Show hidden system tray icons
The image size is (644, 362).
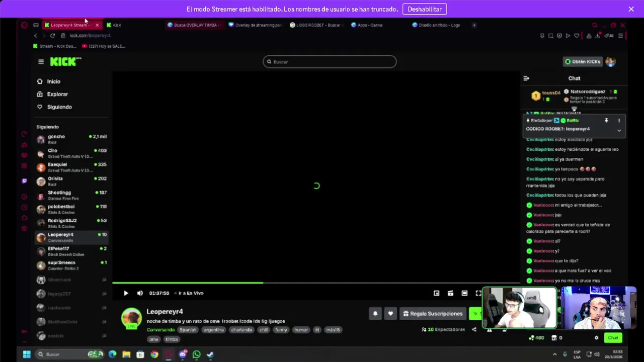click(555, 354)
